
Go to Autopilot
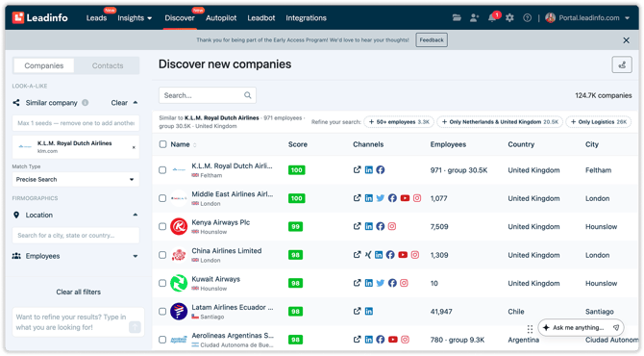tap(221, 18)
